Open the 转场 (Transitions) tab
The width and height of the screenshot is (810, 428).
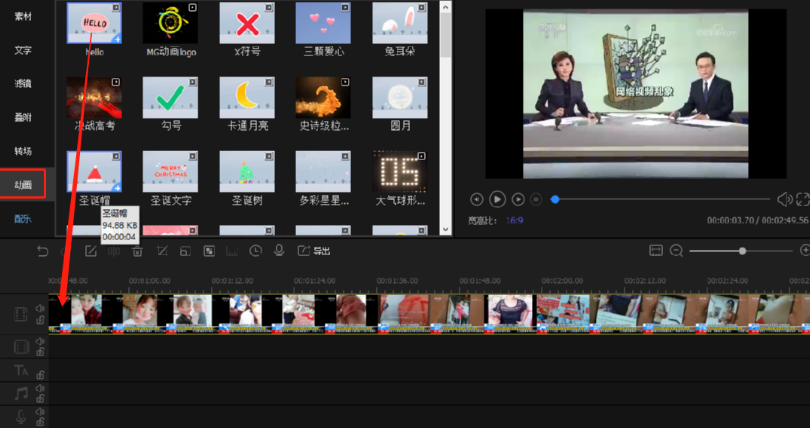pos(22,151)
